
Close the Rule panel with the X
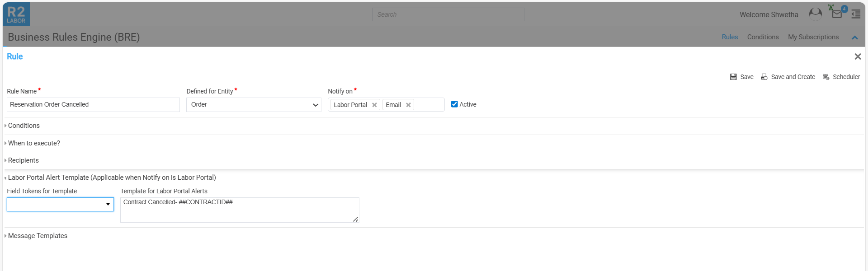pos(858,56)
